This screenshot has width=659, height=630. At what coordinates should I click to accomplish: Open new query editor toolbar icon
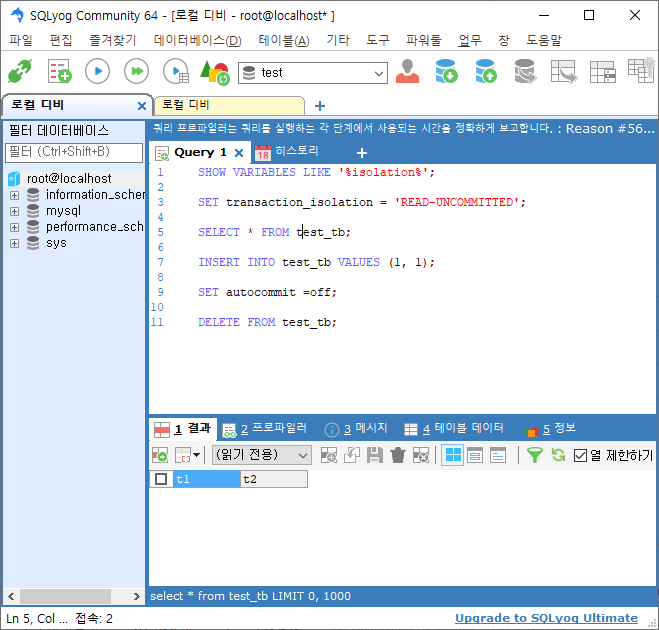[59, 71]
